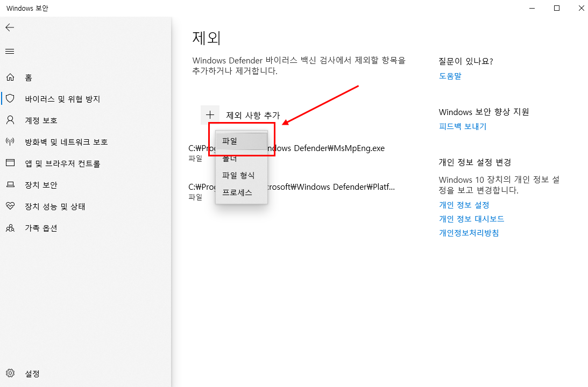Open 바이러스 및 위협 방지 section

tap(62, 99)
